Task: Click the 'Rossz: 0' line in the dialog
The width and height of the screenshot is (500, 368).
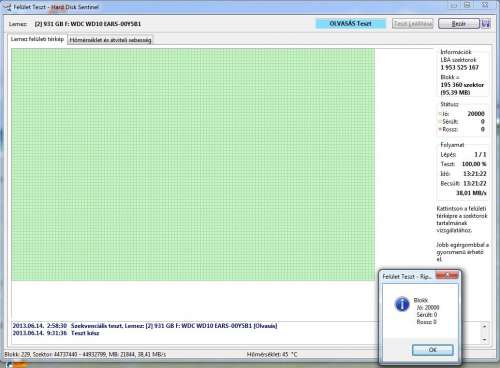Action: click(x=426, y=322)
